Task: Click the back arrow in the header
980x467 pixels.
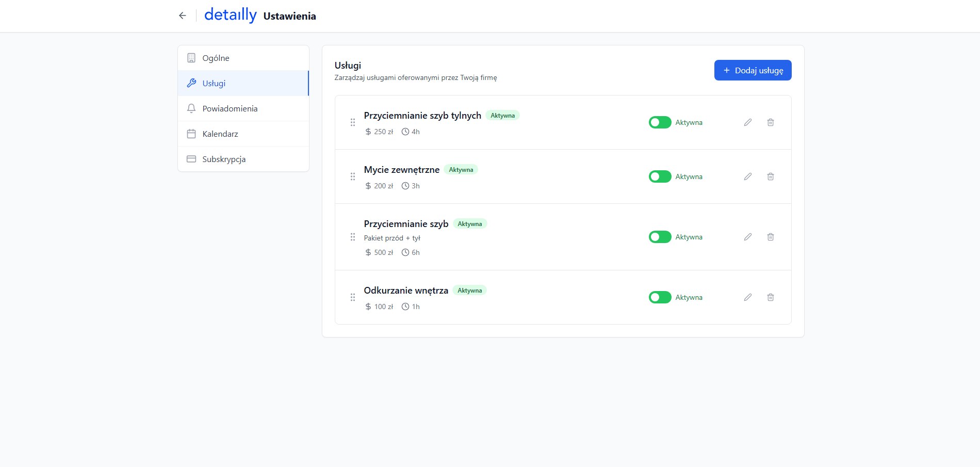Action: point(182,15)
